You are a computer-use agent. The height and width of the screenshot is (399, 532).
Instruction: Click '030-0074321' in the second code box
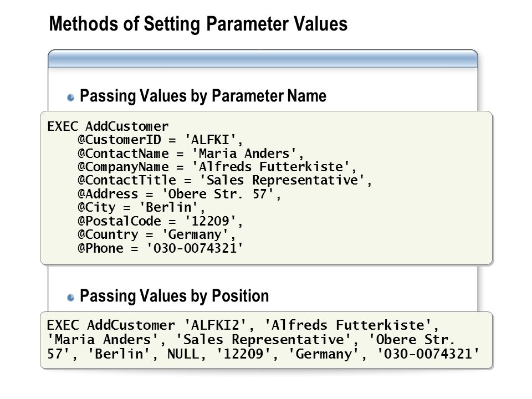pyautogui.click(x=428, y=354)
